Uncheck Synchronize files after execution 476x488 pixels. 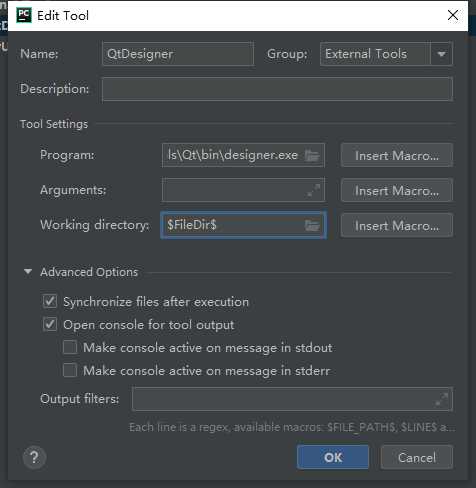pos(50,301)
